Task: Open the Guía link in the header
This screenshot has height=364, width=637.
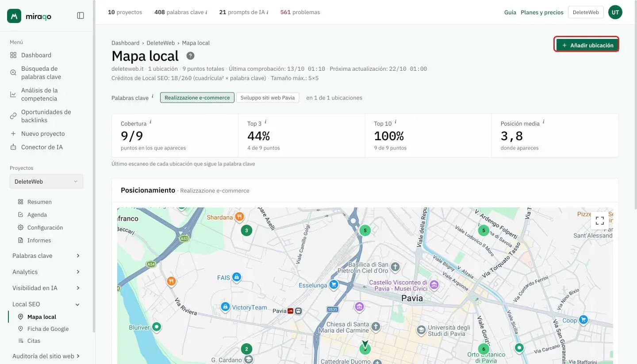Action: pyautogui.click(x=510, y=12)
